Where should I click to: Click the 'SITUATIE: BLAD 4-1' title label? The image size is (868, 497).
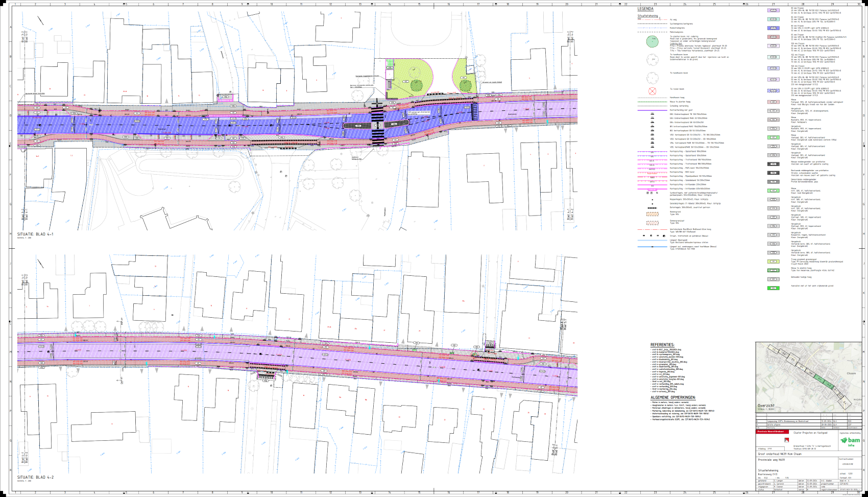pyautogui.click(x=35, y=234)
